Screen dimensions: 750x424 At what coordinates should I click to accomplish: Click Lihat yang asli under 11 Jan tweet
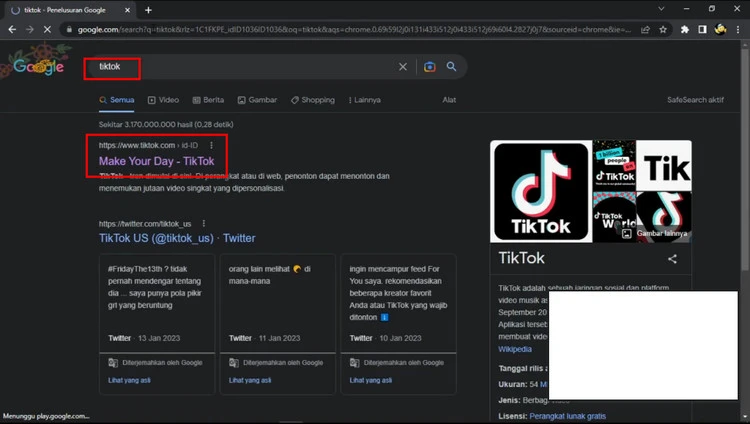[x=250, y=380]
